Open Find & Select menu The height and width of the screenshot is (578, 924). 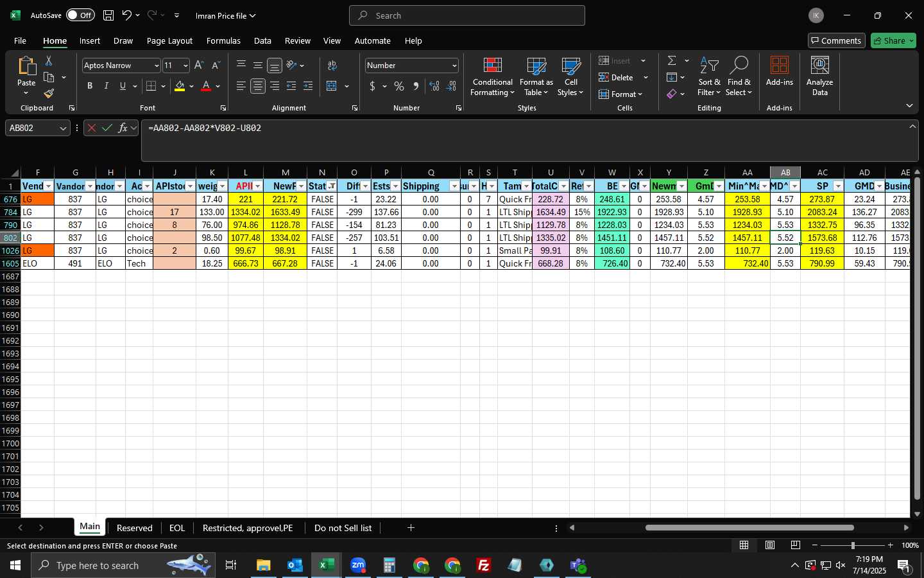click(x=739, y=77)
